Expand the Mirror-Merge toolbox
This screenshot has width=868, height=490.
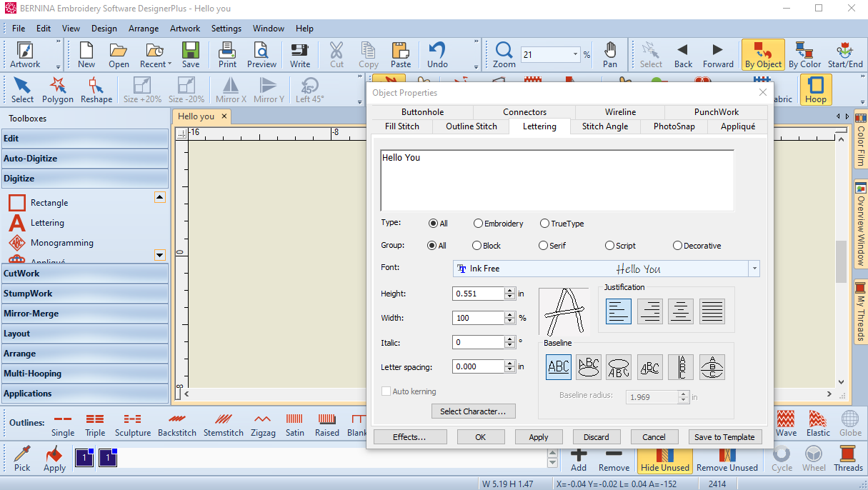tap(85, 314)
